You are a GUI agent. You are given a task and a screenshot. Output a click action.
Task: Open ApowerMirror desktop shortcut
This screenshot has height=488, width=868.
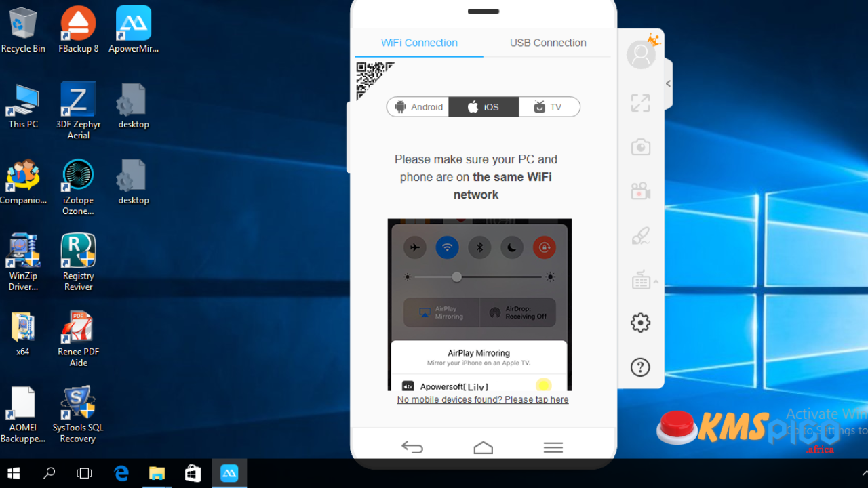click(x=134, y=30)
